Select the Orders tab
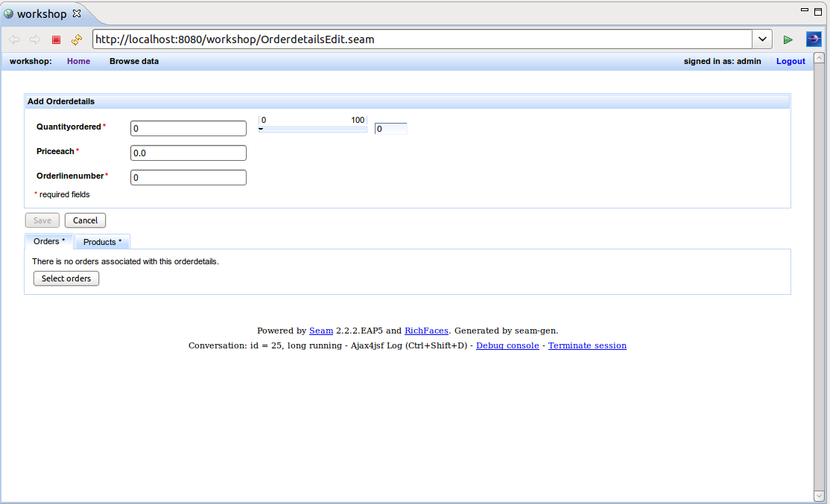 pyautogui.click(x=47, y=241)
